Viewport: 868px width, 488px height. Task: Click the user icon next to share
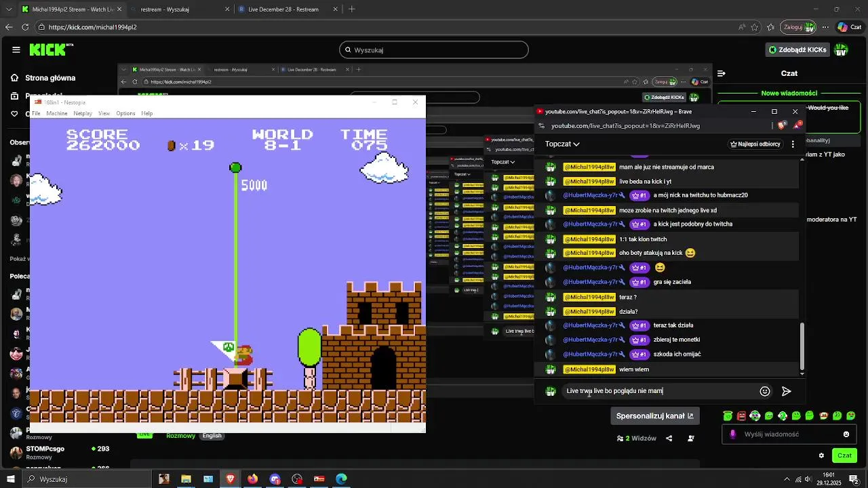[691, 439]
